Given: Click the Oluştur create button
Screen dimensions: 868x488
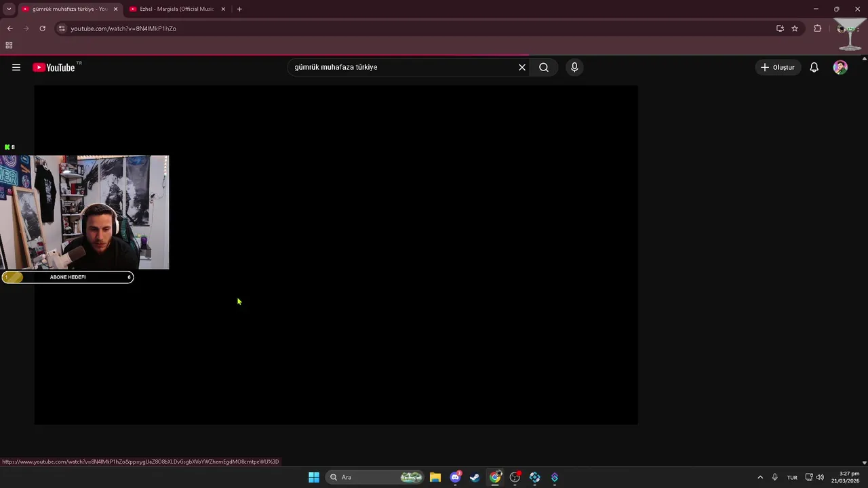Looking at the screenshot, I should click(778, 67).
